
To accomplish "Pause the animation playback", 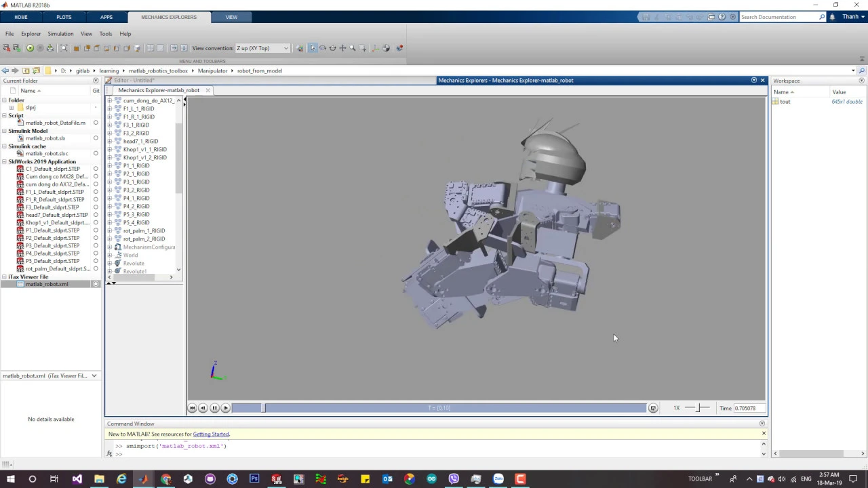I will tap(214, 408).
